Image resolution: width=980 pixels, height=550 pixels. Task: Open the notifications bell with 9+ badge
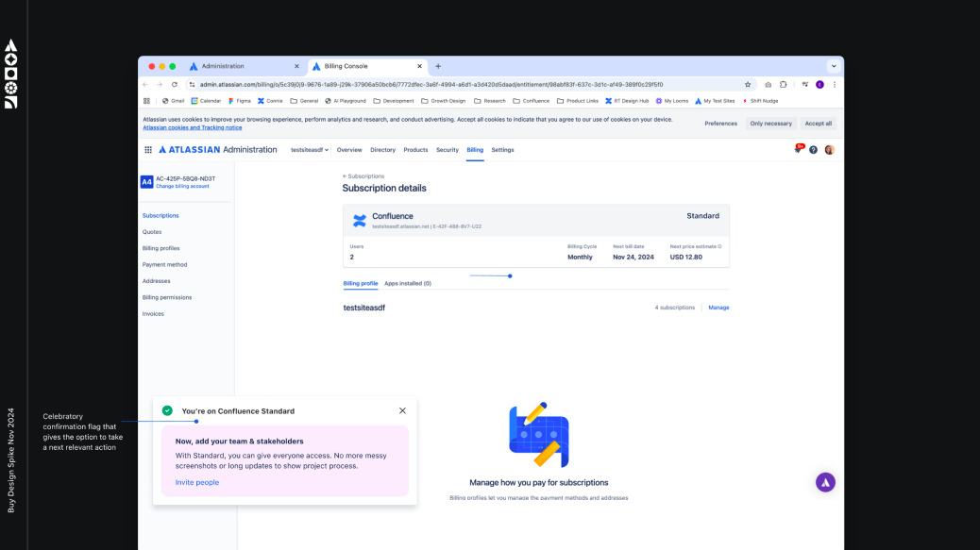(798, 149)
